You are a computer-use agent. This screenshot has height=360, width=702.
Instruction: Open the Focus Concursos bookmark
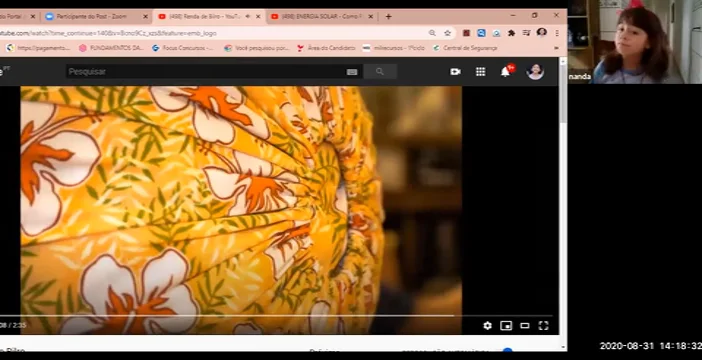[x=184, y=48]
